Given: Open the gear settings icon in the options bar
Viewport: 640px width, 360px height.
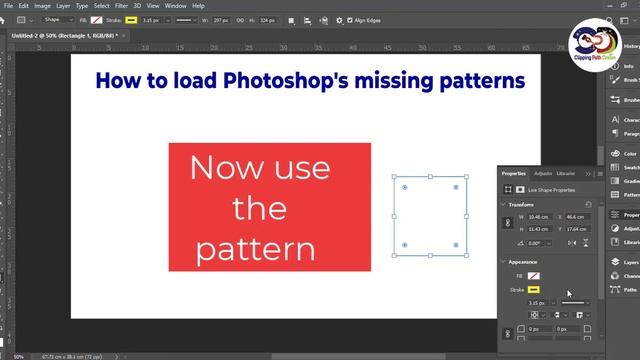Looking at the screenshot, I should coord(339,20).
